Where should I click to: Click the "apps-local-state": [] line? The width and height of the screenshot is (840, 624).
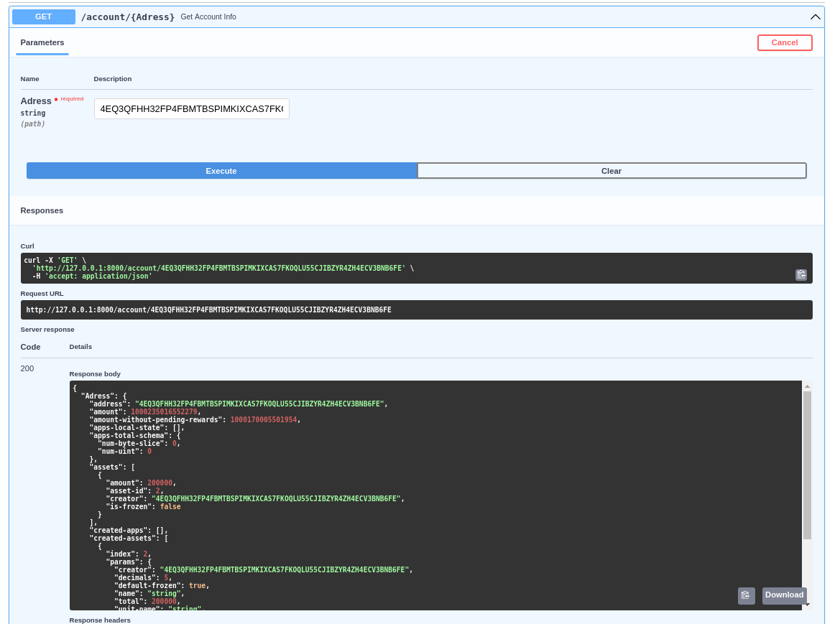point(137,427)
